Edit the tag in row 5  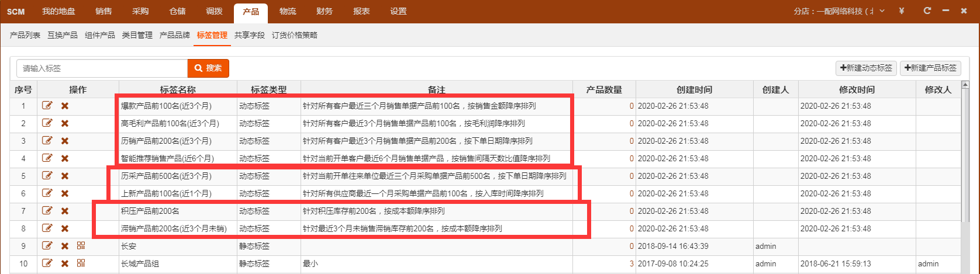47,176
